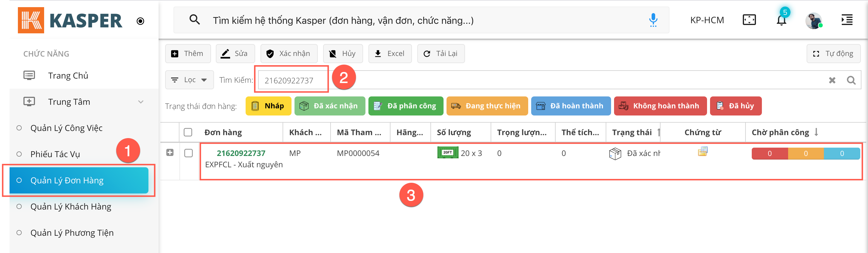Click the magnifier icon in order search bar
868x253 pixels.
[851, 80]
